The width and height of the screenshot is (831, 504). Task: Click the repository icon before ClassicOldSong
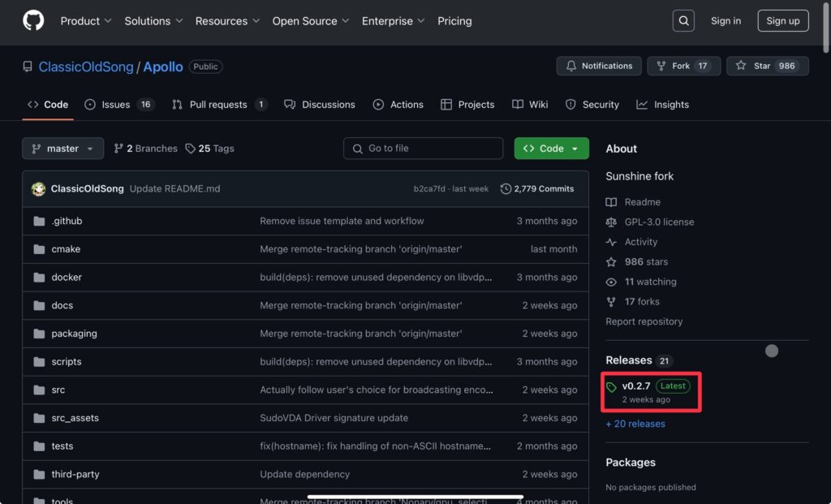28,67
